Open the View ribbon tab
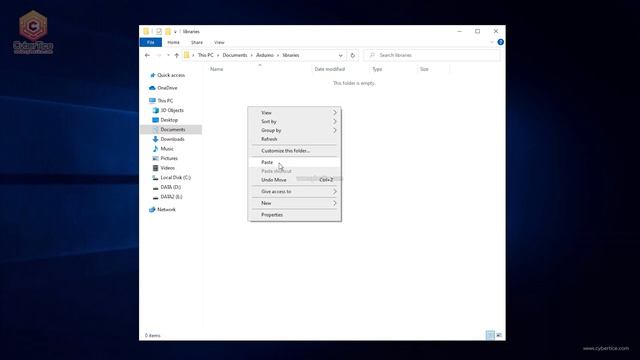640x360 pixels. [219, 42]
